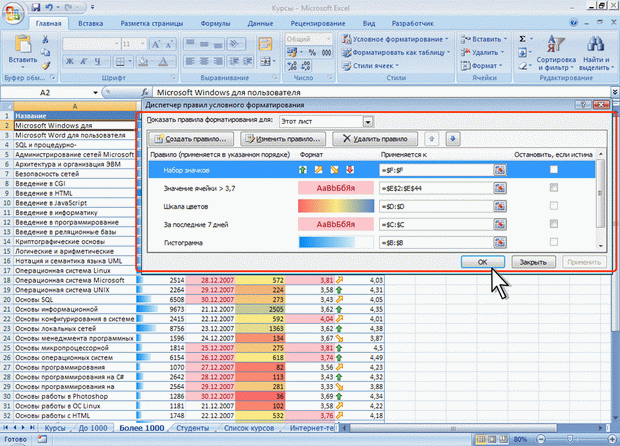Confirm the dialog with OK
This screenshot has height=446, width=620.
[x=482, y=262]
